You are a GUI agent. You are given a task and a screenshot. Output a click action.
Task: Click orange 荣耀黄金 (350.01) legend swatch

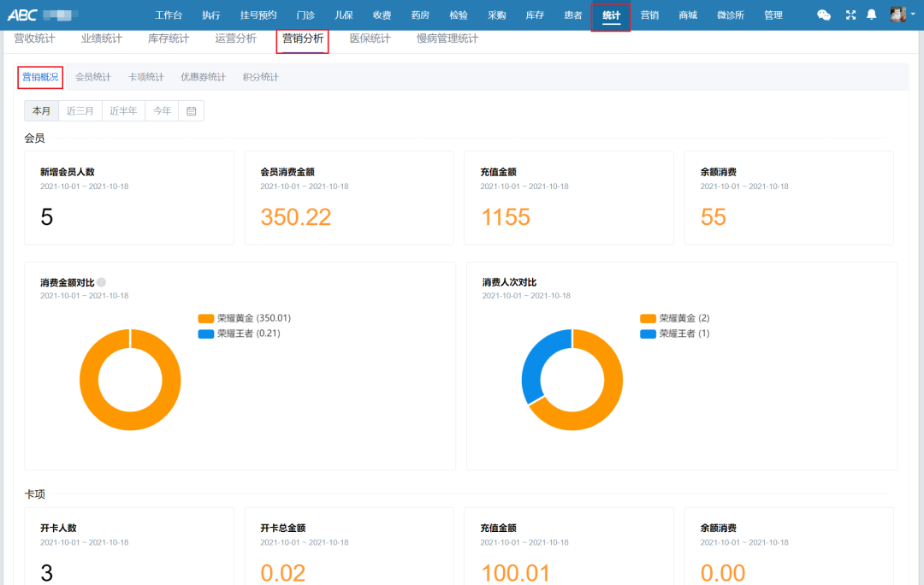pos(205,319)
